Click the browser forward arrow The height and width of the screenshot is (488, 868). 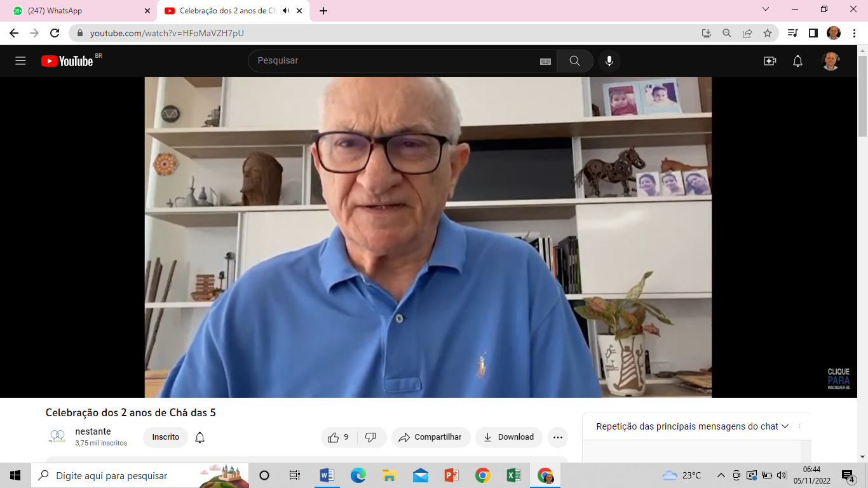coord(34,33)
